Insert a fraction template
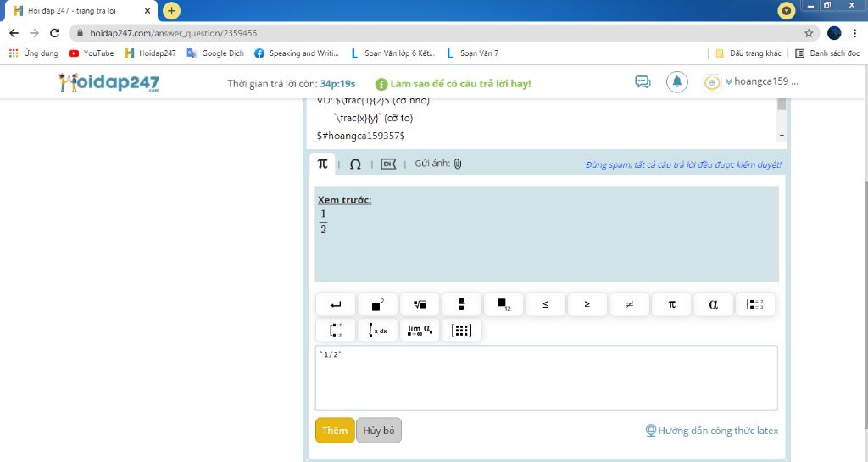Viewport: 868px width, 462px height. pos(461,305)
